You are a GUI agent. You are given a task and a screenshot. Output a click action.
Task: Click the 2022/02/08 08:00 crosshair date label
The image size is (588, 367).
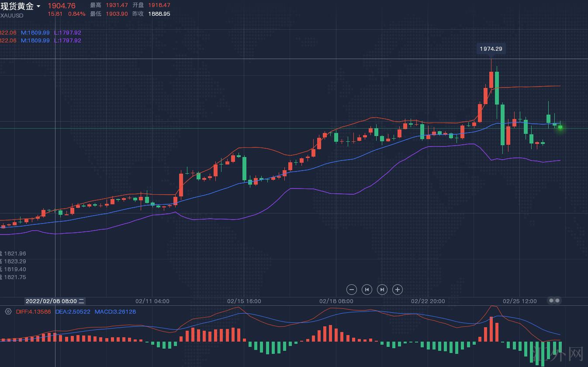coord(55,301)
